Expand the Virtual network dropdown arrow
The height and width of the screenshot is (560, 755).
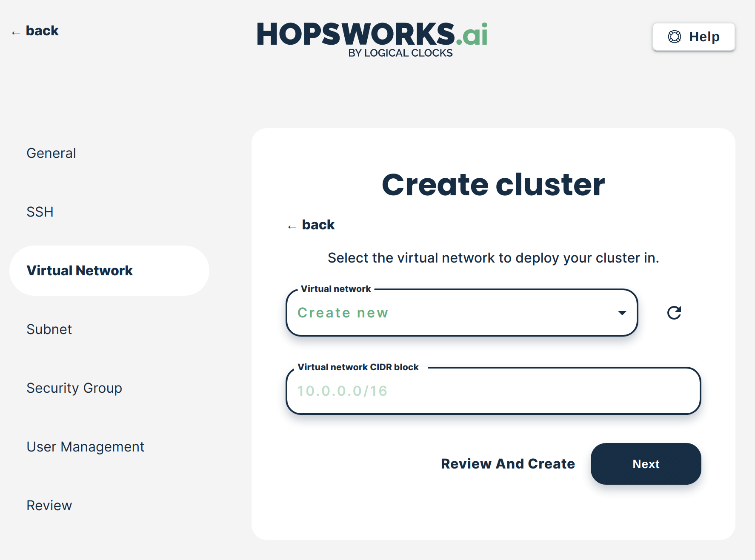click(622, 313)
